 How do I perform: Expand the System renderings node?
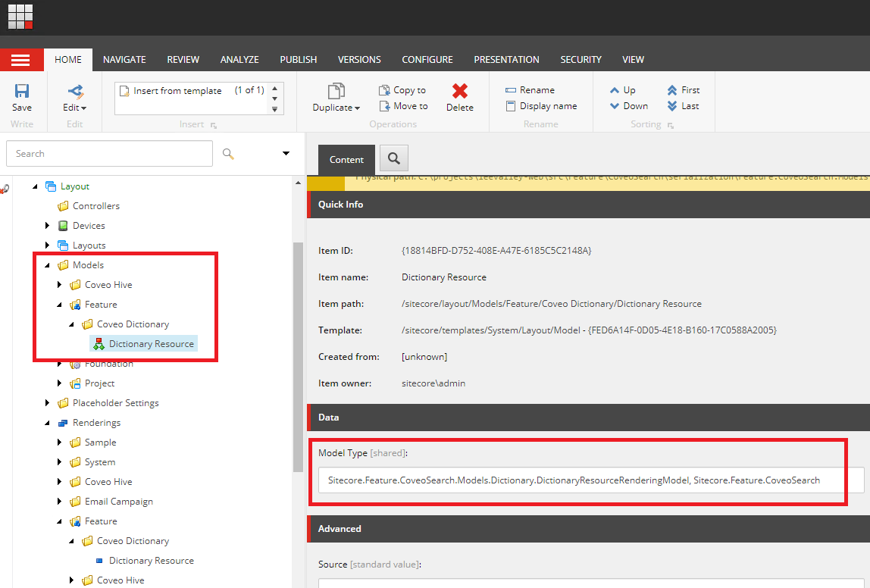[x=60, y=462]
